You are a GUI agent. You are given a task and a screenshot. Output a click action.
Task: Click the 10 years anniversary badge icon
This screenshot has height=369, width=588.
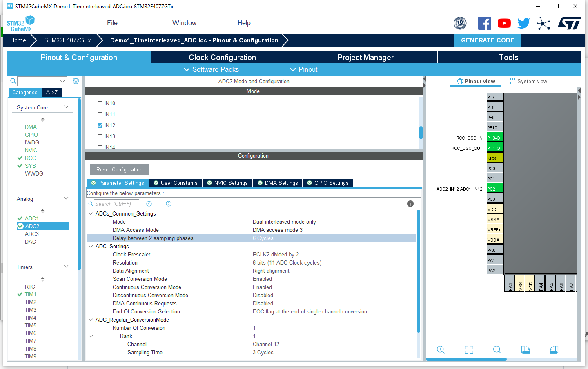pyautogui.click(x=460, y=23)
